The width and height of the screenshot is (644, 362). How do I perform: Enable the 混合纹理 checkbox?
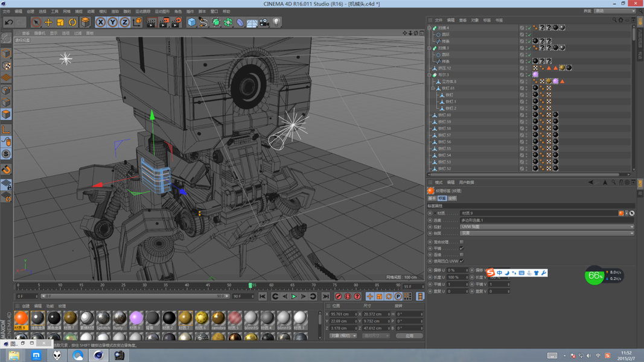pyautogui.click(x=462, y=242)
